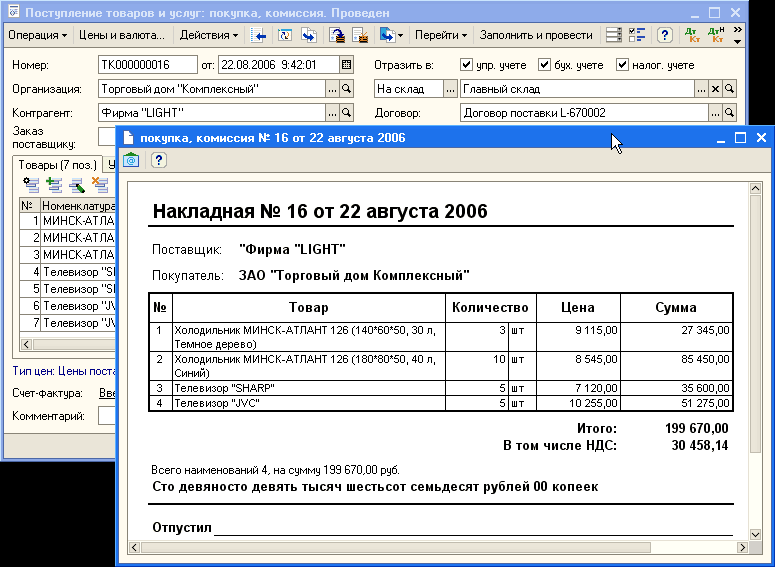
Task: Click the ellipsis button for Договор field
Action: pyautogui.click(x=715, y=113)
